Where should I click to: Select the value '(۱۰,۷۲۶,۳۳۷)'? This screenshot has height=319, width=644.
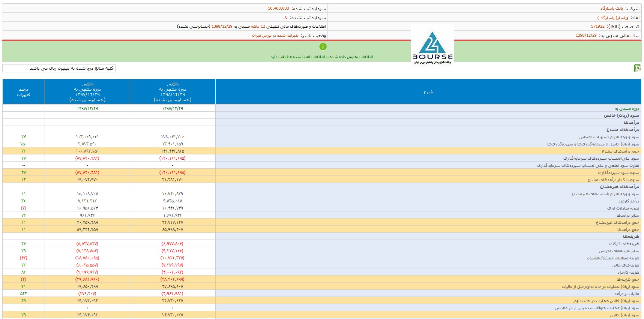coord(173,258)
